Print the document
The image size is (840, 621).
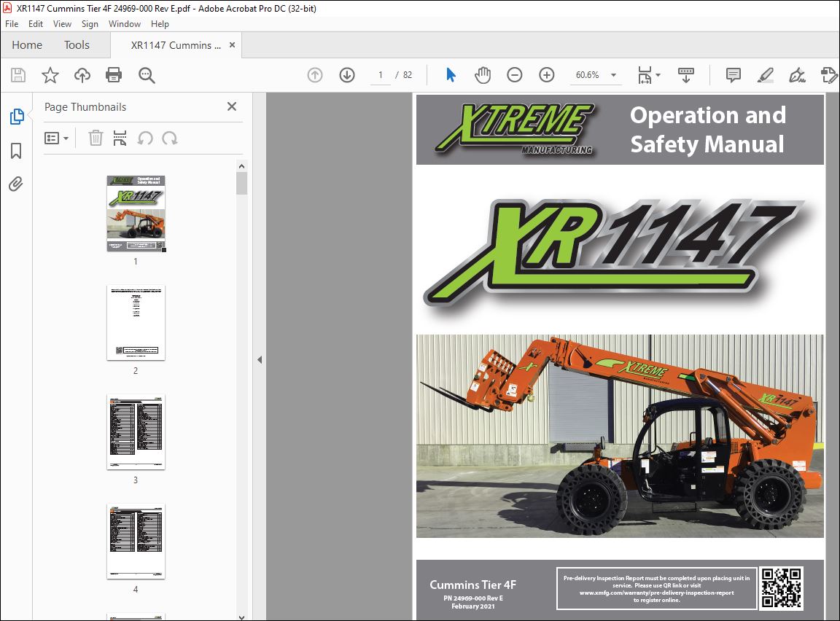pyautogui.click(x=114, y=75)
